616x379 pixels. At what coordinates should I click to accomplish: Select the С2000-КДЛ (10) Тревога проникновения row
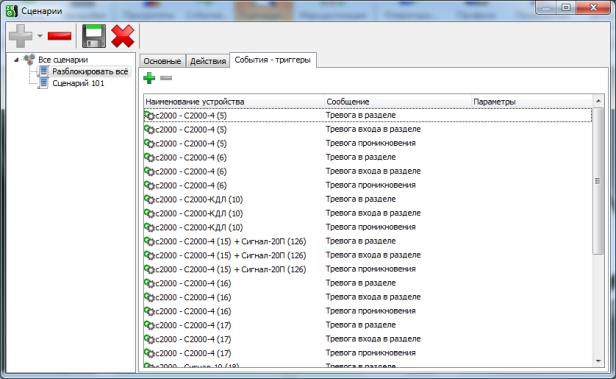click(368, 227)
